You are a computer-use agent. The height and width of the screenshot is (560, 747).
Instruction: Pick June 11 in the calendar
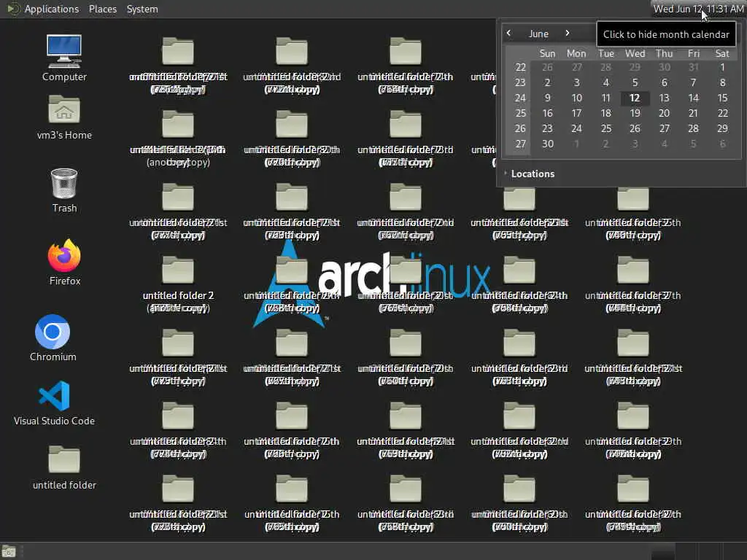tap(605, 98)
